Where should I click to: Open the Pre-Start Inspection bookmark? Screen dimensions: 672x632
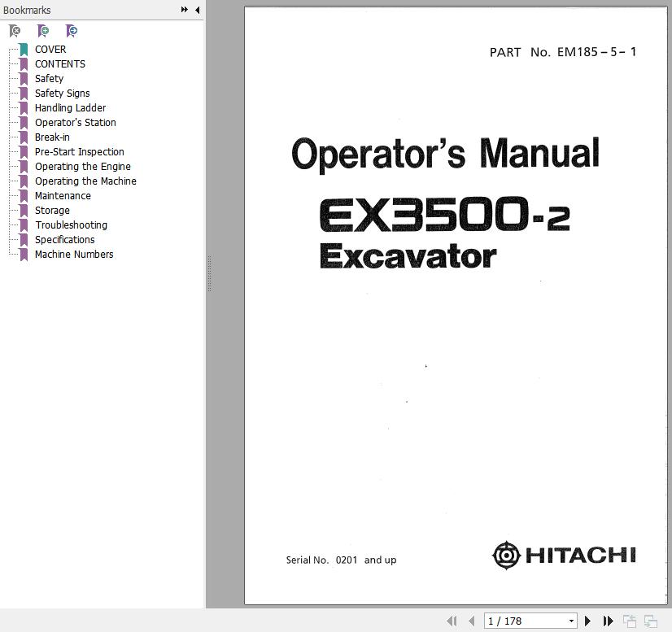tap(79, 151)
